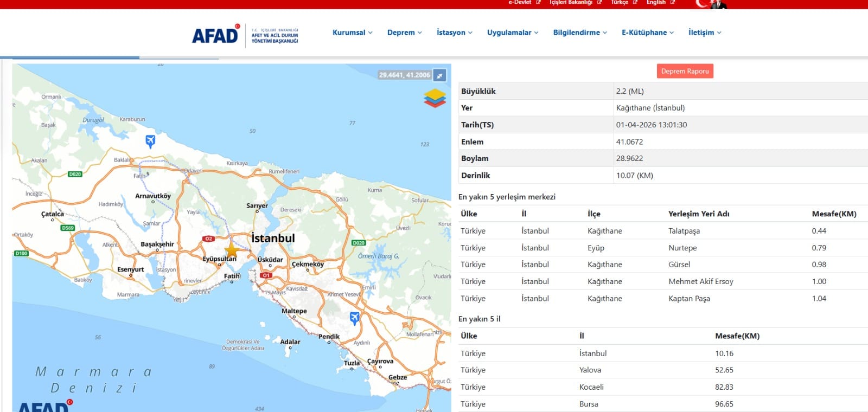868x412 pixels.
Task: Click the northern airport marker on map
Action: click(150, 141)
